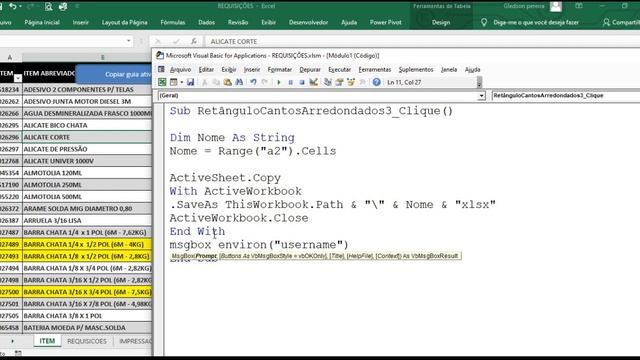The height and width of the screenshot is (360, 640).
Task: Undo last edit in VBA toolbar
Action: click(253, 82)
